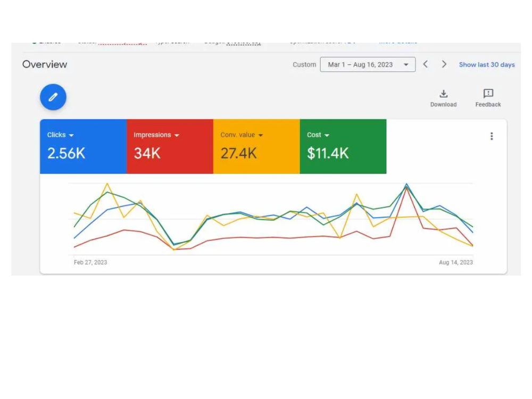Click Show last 30 days link

[x=487, y=64]
